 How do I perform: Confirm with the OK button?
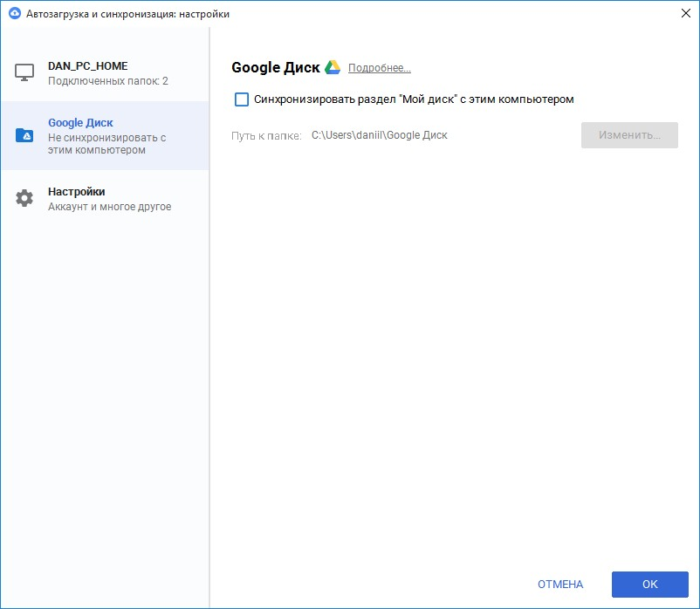[649, 585]
